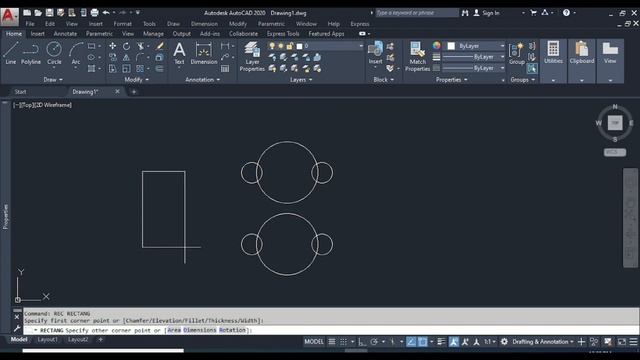Select the Dimension tool
Image resolution: width=640 pixels, height=360 pixels.
click(x=204, y=53)
